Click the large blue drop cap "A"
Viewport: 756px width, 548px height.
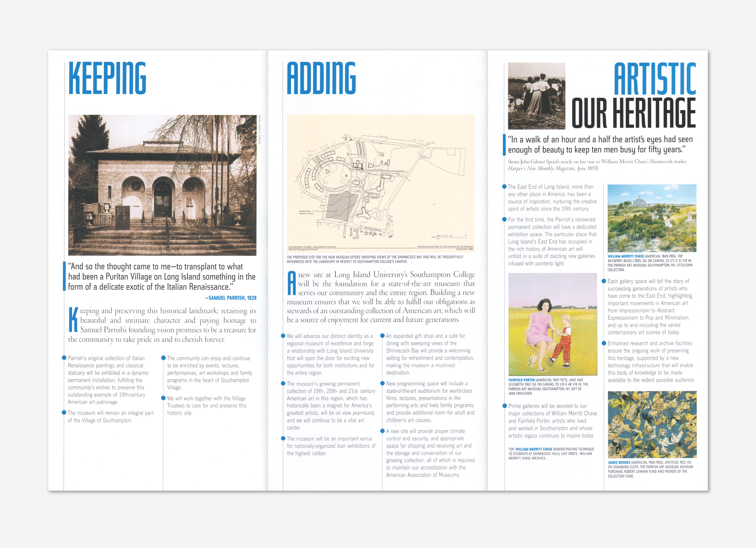pyautogui.click(x=292, y=283)
